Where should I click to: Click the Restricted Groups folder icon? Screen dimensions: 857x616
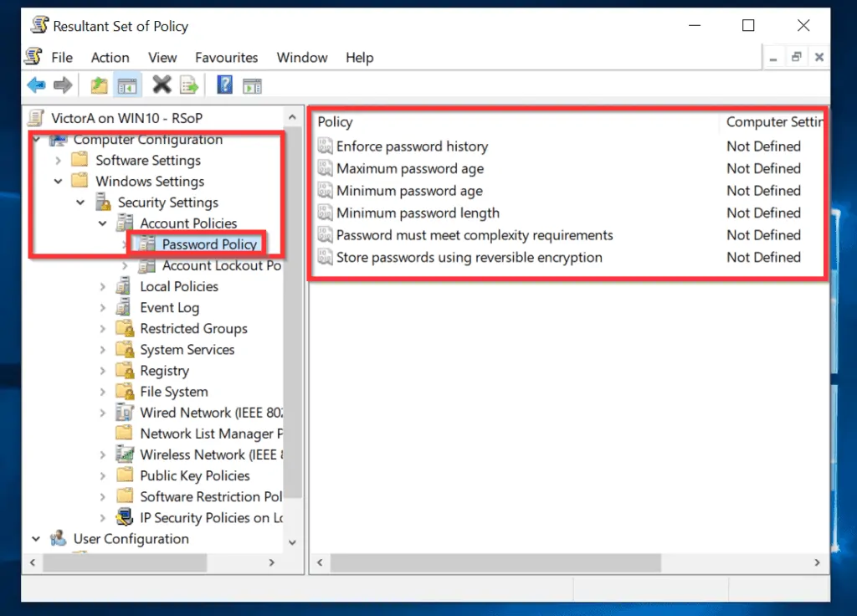tap(125, 328)
